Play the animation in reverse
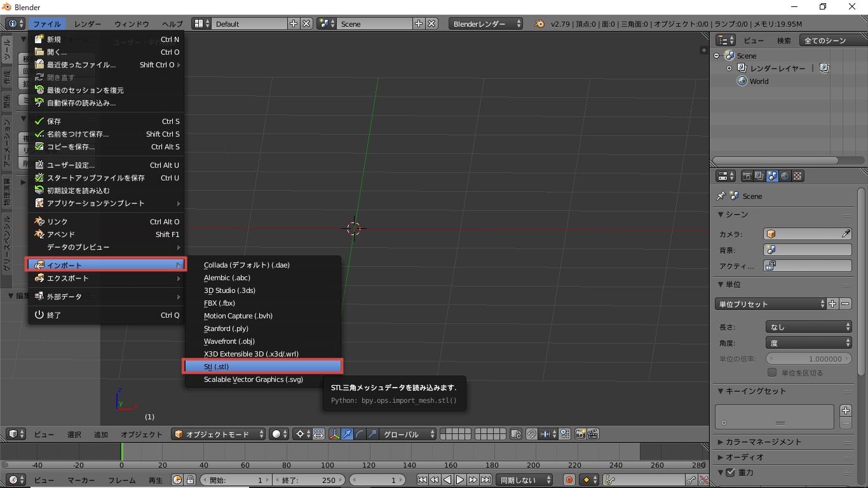 (447, 480)
